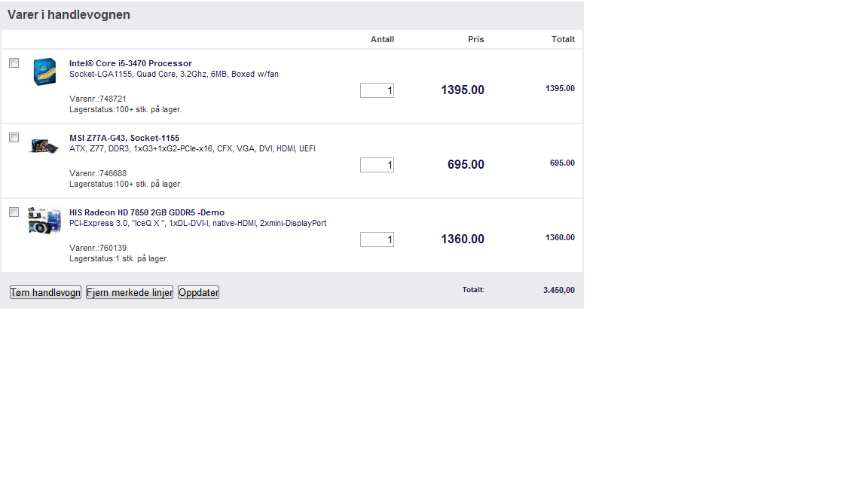Click the Totalt column header
The width and height of the screenshot is (868, 488).
coord(563,39)
